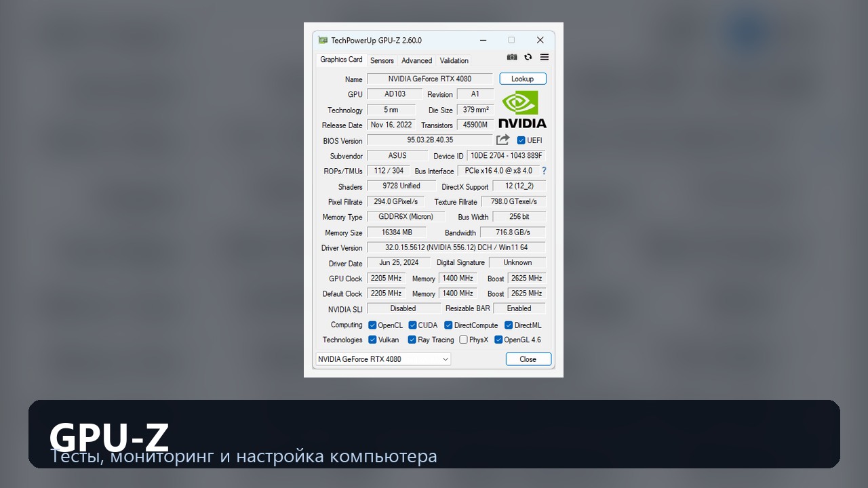Click the refresh icon in GPU-Z
Screen dimensions: 868x488
[528, 58]
